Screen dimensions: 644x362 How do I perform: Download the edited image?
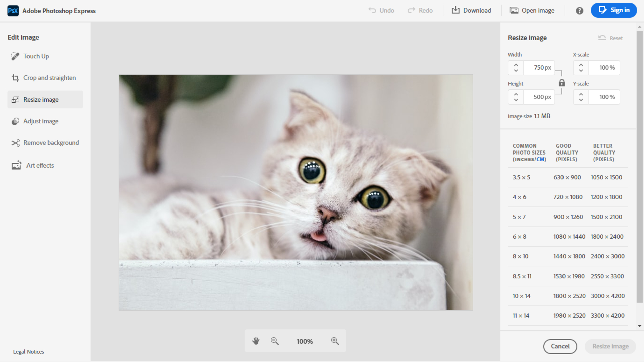tap(471, 10)
